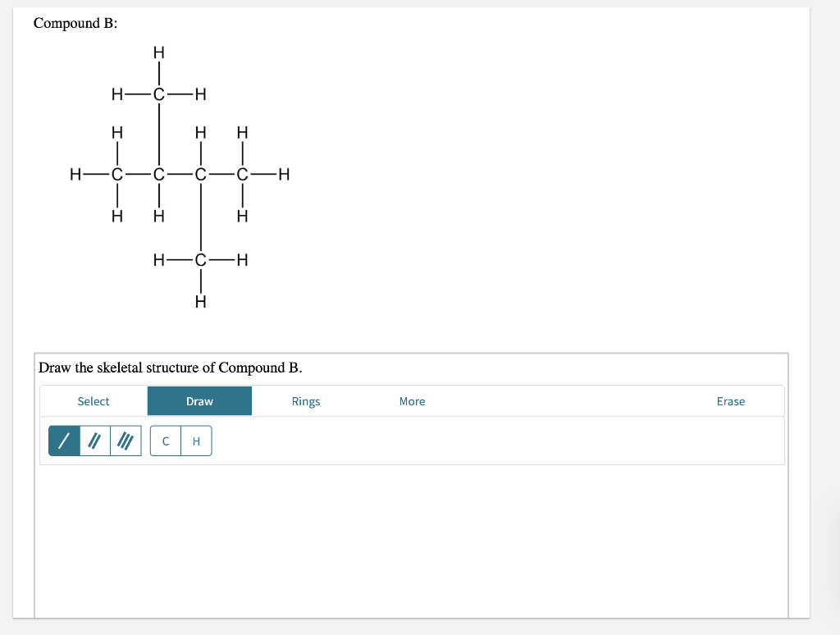Screen dimensions: 840x635
Task: Choose the H hydrogen atom tool
Action: click(x=196, y=441)
